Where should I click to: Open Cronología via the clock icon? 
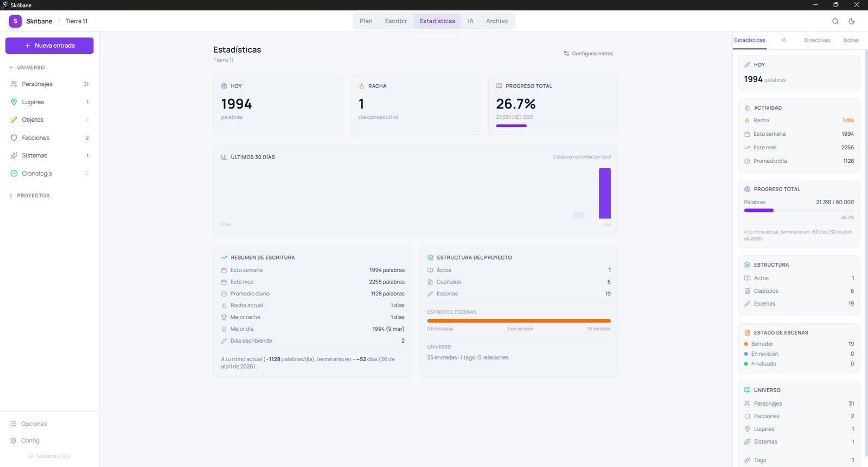click(x=14, y=174)
